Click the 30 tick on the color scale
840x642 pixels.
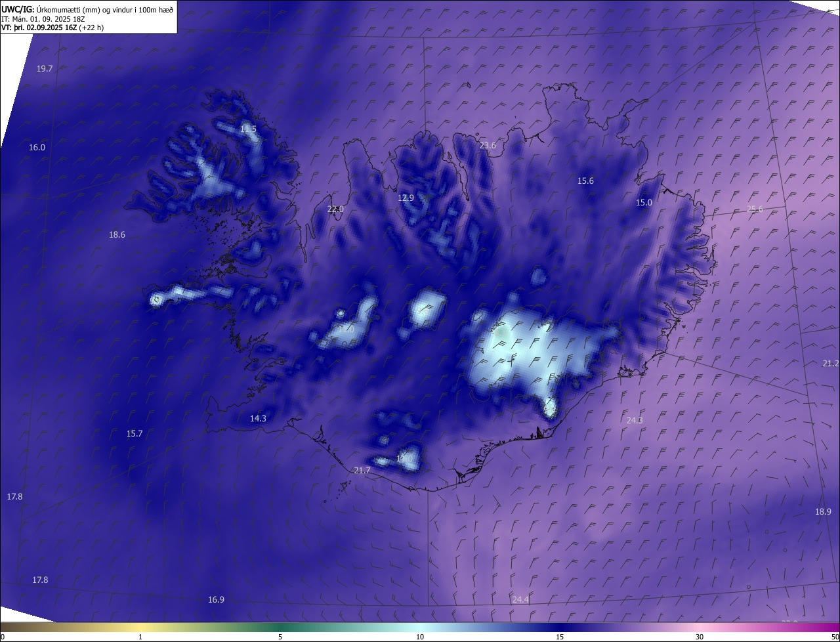click(x=700, y=637)
